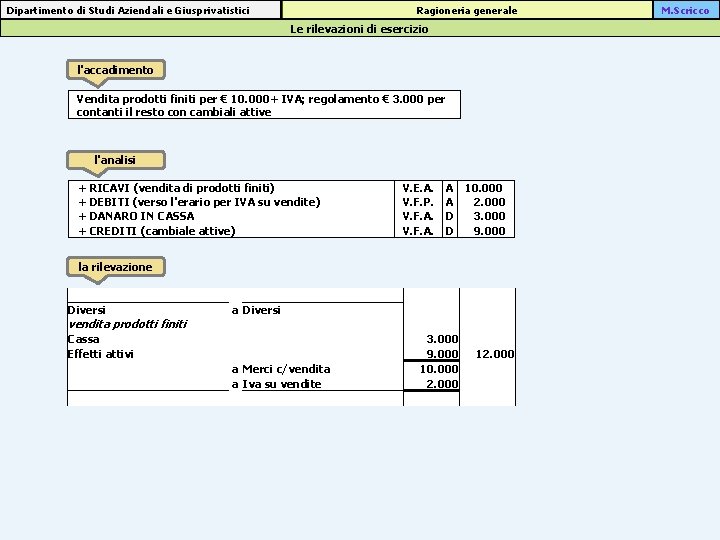
Task: Select the 2.000 amount beside Iva su vendite
Action: click(x=442, y=384)
